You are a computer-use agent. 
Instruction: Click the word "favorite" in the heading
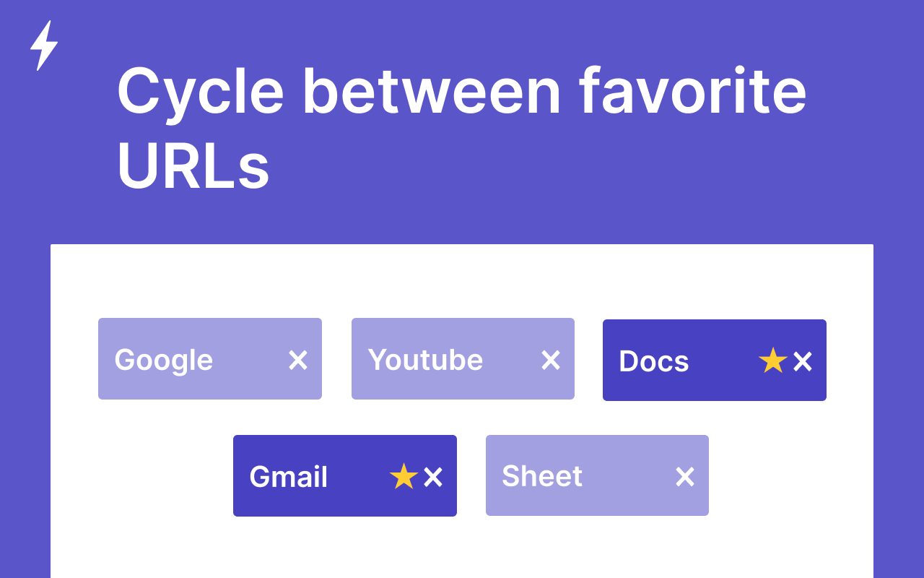692,92
